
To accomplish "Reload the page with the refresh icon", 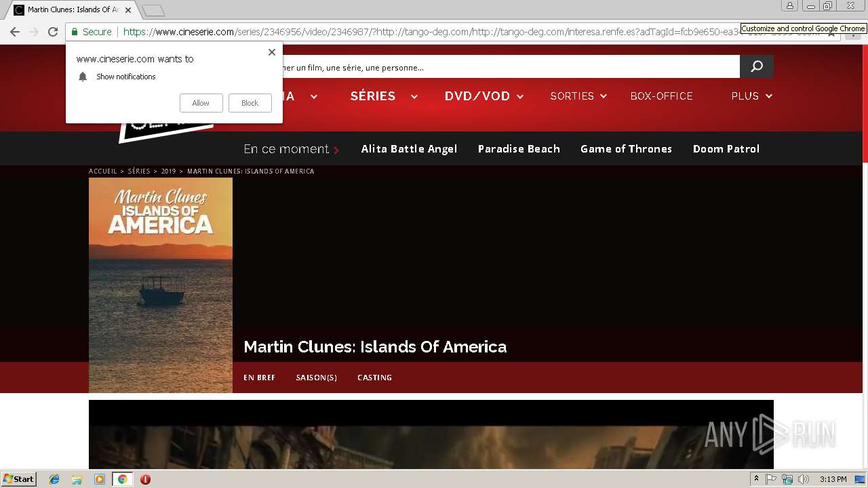I will click(x=53, y=32).
